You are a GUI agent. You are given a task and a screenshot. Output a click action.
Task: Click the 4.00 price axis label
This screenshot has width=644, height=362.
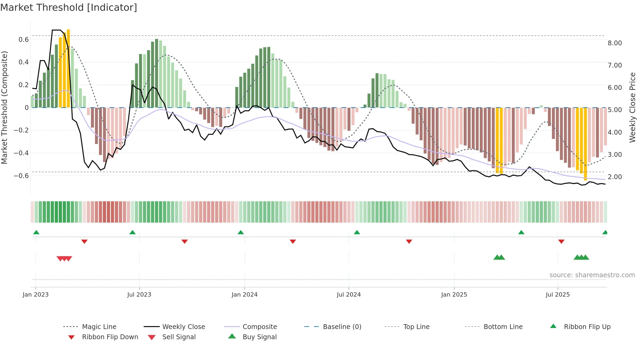[615, 132]
